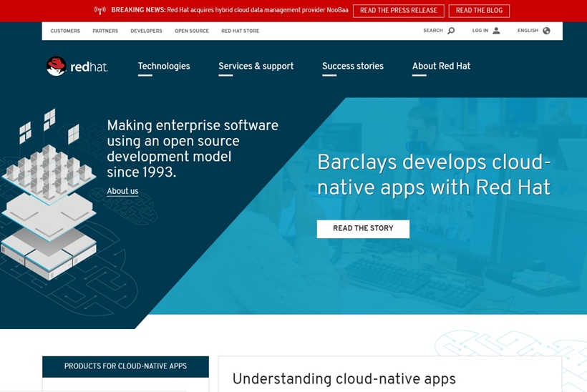587x392 pixels.
Task: Click Read the Blog button
Action: coord(479,11)
